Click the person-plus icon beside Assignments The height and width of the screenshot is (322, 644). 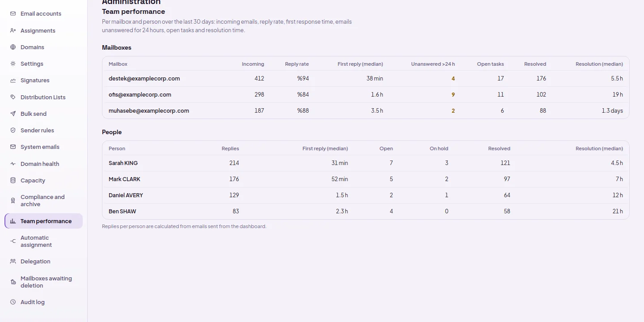pos(13,30)
